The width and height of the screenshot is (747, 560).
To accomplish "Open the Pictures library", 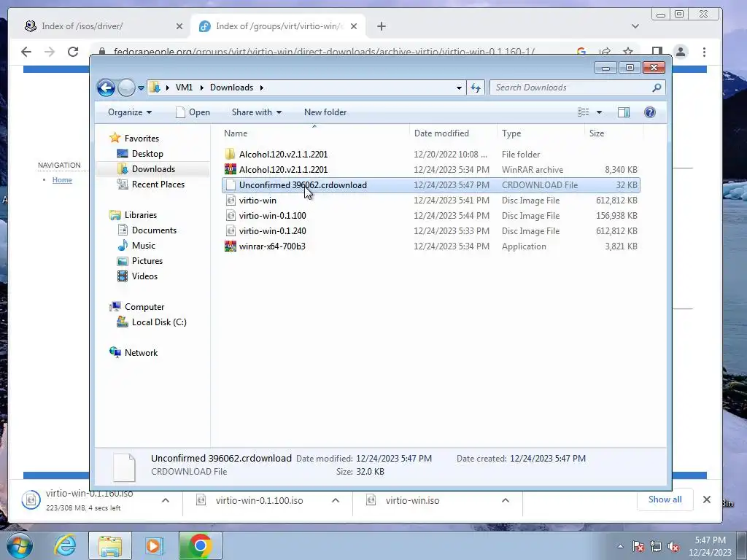I will coord(147,261).
